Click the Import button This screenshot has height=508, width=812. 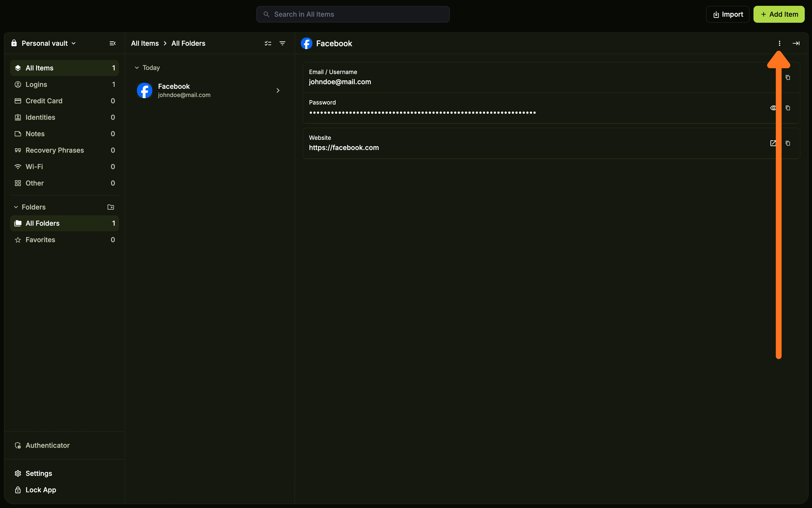pyautogui.click(x=727, y=15)
